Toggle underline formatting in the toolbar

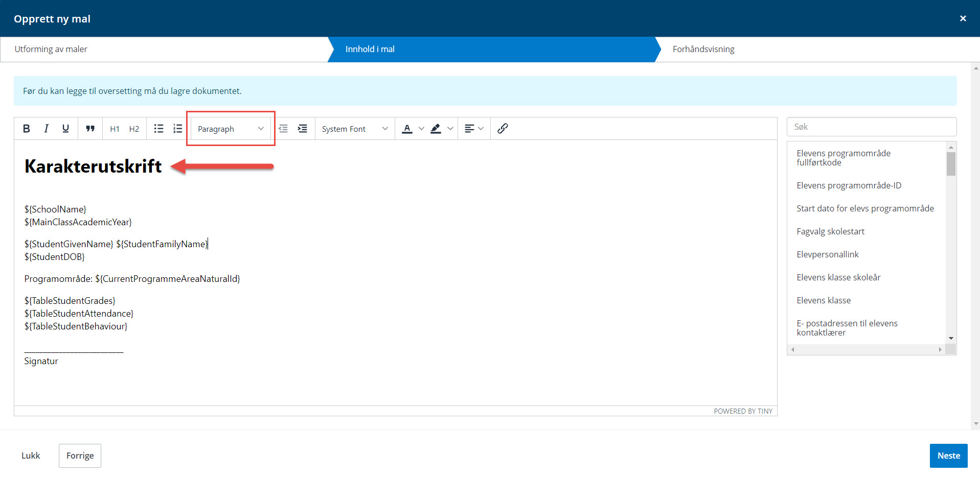[65, 129]
